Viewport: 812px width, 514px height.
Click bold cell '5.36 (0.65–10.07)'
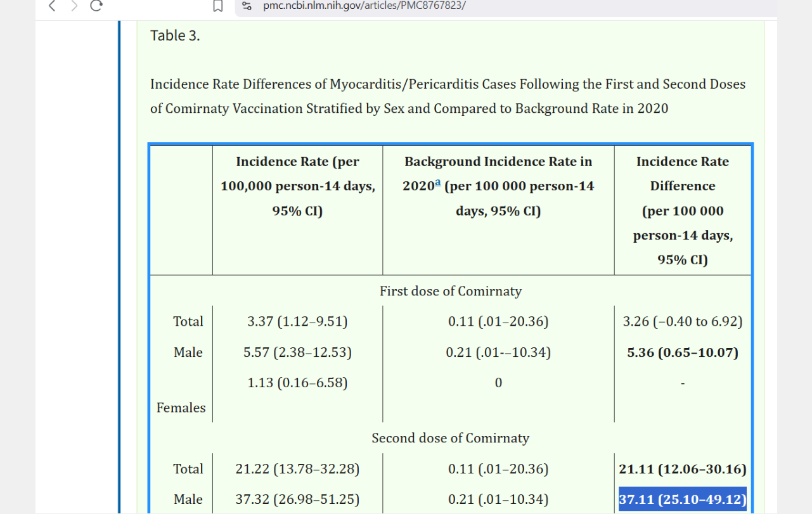click(683, 352)
